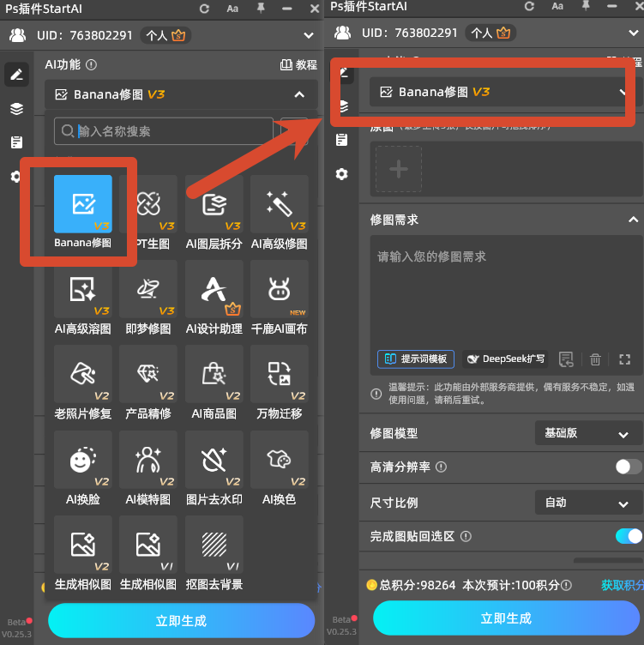This screenshot has width=644, height=645.
Task: Click left sidebar records note icon
Action: 16,142
